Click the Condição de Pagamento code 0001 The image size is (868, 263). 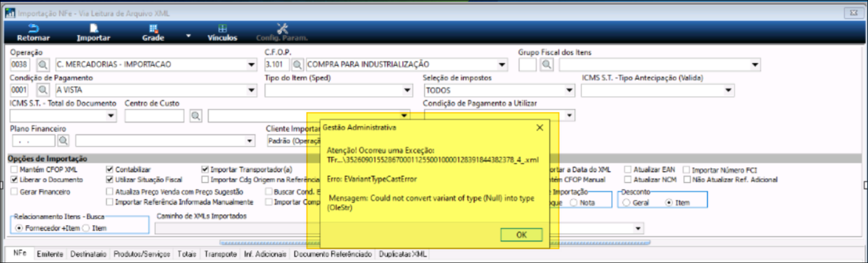pyautogui.click(x=19, y=90)
